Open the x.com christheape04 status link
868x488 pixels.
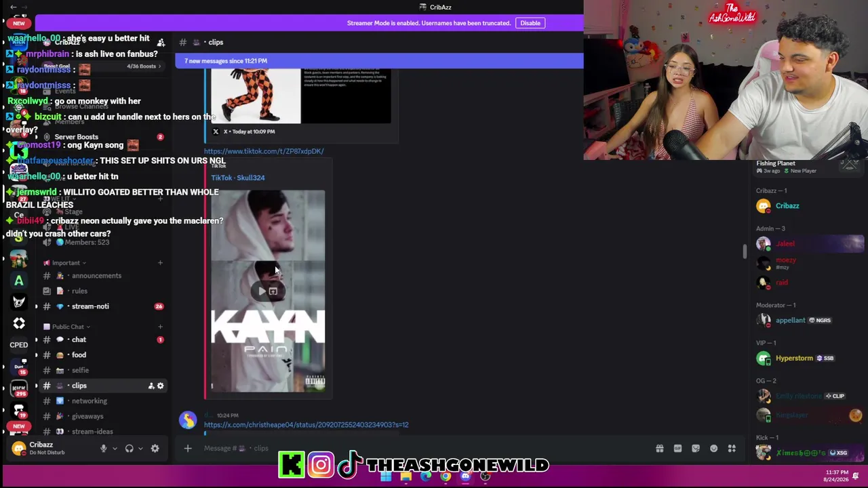coord(306,425)
